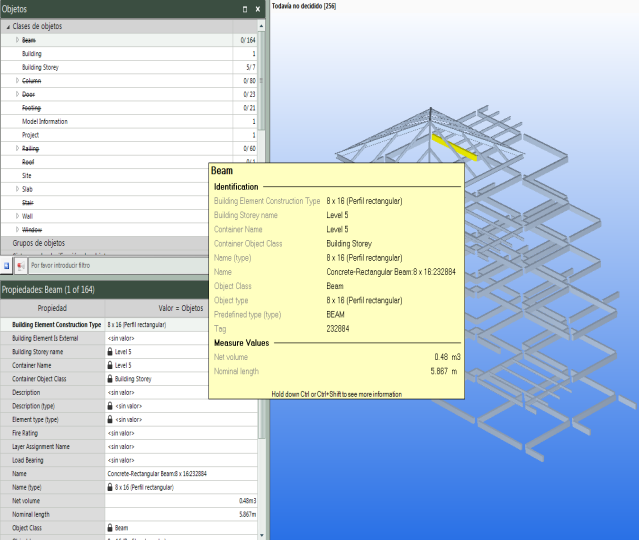Click the red filter flag icon
This screenshot has width=639, height=540.
click(x=19, y=267)
